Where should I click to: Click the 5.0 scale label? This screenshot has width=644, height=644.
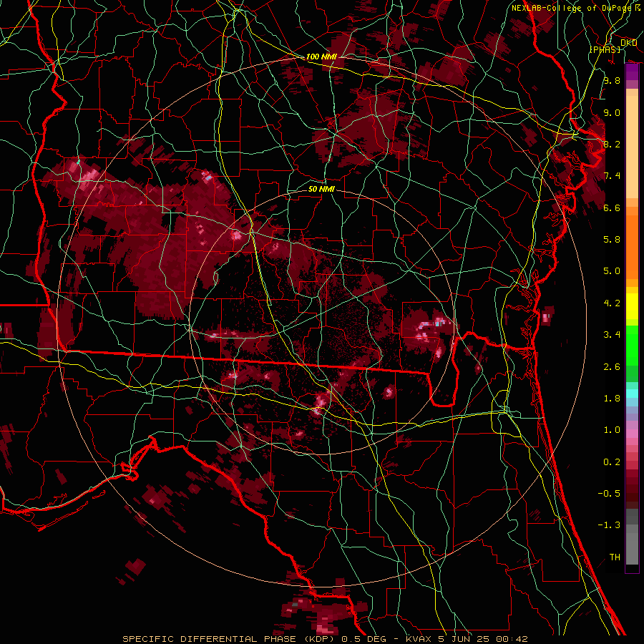tap(612, 271)
